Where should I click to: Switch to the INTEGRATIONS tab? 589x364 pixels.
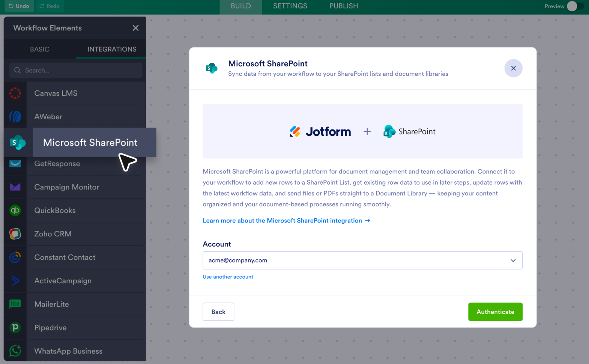tap(112, 49)
